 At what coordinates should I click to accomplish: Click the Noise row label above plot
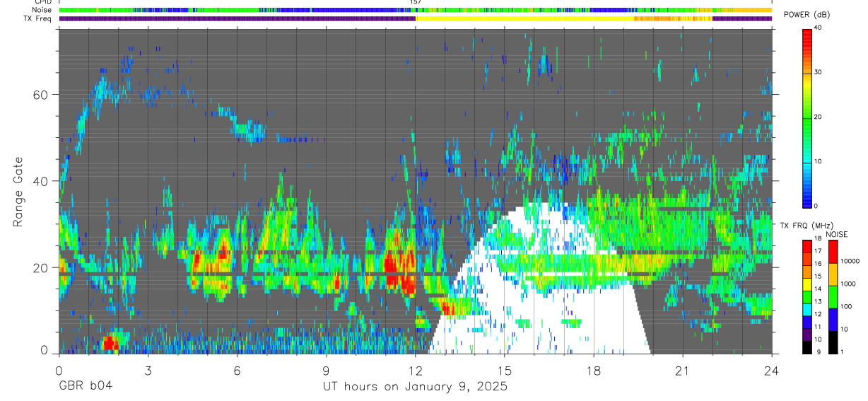click(x=41, y=10)
